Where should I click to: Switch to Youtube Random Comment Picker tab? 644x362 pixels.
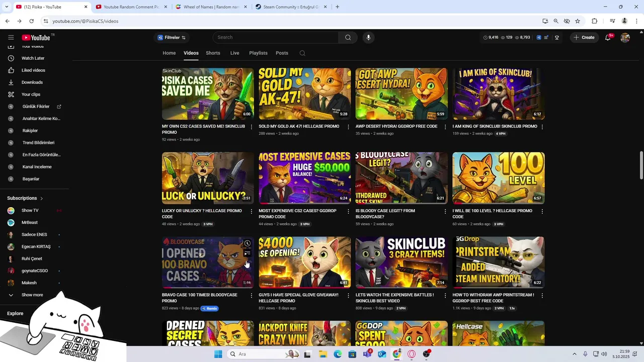(x=131, y=7)
